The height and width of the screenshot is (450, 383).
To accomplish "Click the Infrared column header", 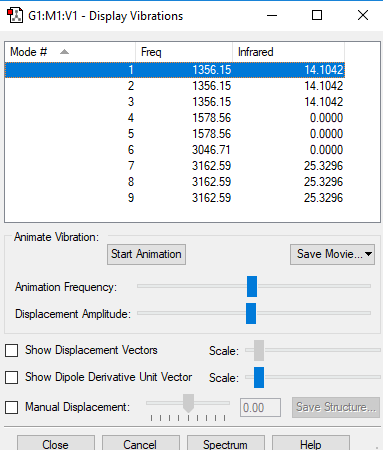I will click(x=288, y=52).
